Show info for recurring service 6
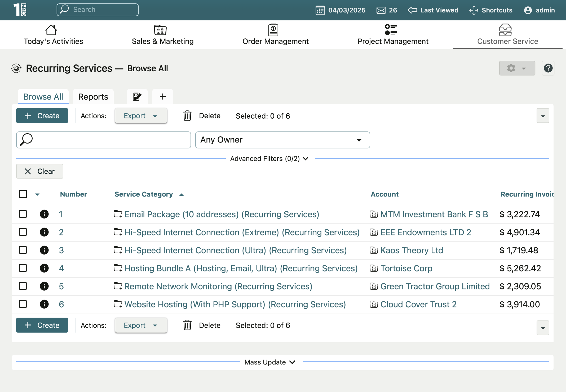Image resolution: width=566 pixels, height=392 pixels. pos(44,304)
